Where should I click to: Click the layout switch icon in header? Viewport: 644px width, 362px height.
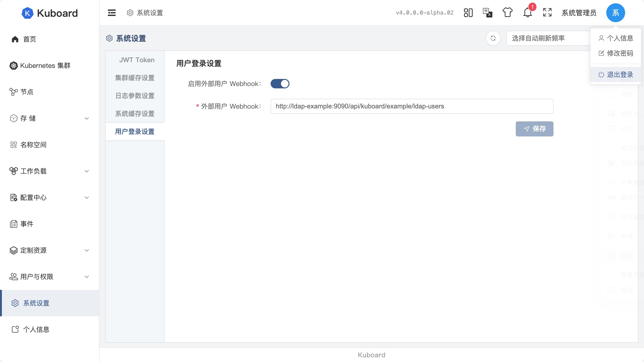468,13
